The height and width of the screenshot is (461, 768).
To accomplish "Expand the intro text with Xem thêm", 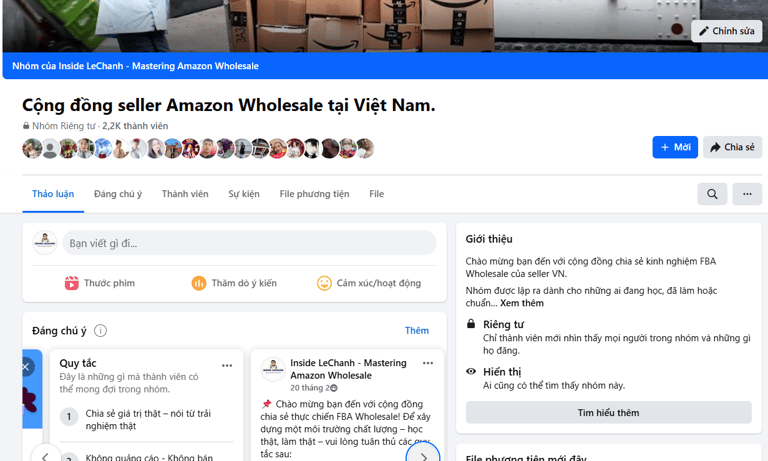I will click(522, 303).
